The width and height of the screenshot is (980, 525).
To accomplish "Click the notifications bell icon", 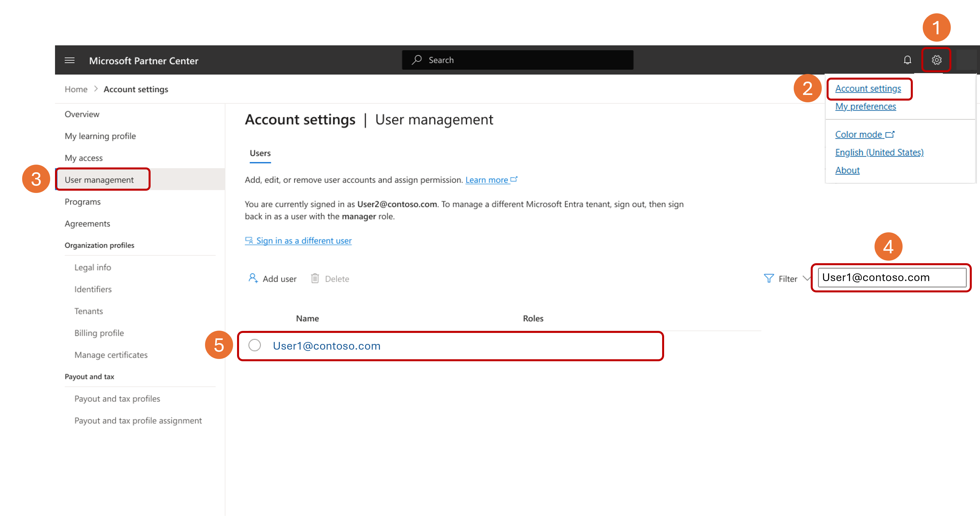I will 907,60.
